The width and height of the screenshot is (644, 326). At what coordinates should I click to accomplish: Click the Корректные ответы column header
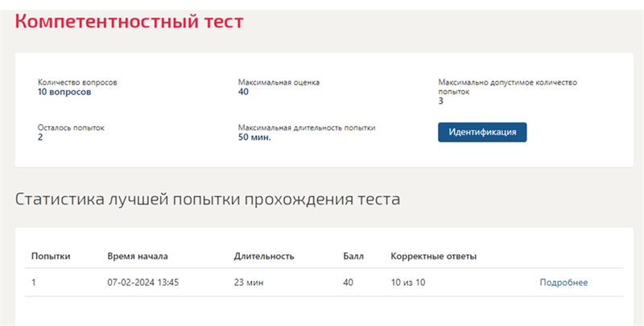(434, 256)
